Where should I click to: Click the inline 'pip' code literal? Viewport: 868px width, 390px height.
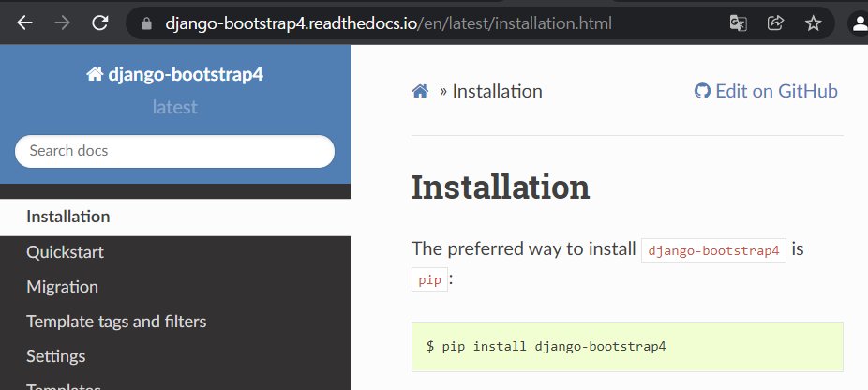(429, 279)
